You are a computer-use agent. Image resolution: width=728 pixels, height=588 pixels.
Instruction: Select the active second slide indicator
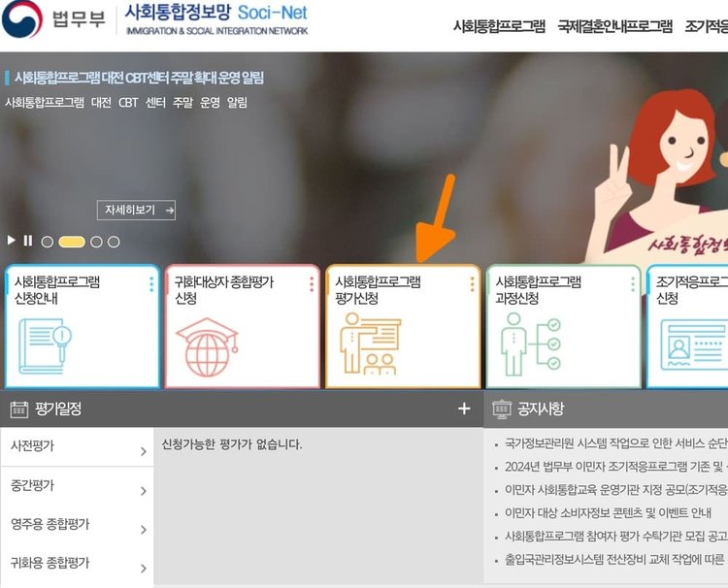point(72,242)
